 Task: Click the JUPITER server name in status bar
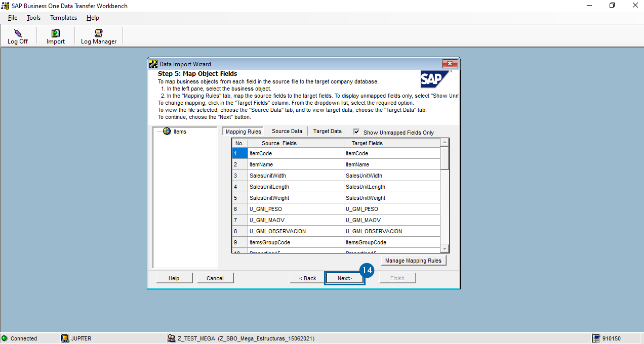(81, 338)
